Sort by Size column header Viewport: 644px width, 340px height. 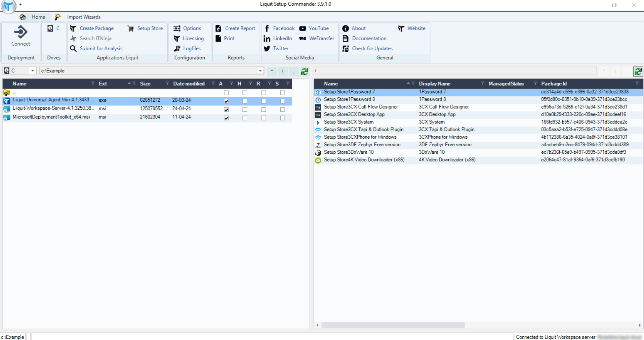[x=145, y=84]
